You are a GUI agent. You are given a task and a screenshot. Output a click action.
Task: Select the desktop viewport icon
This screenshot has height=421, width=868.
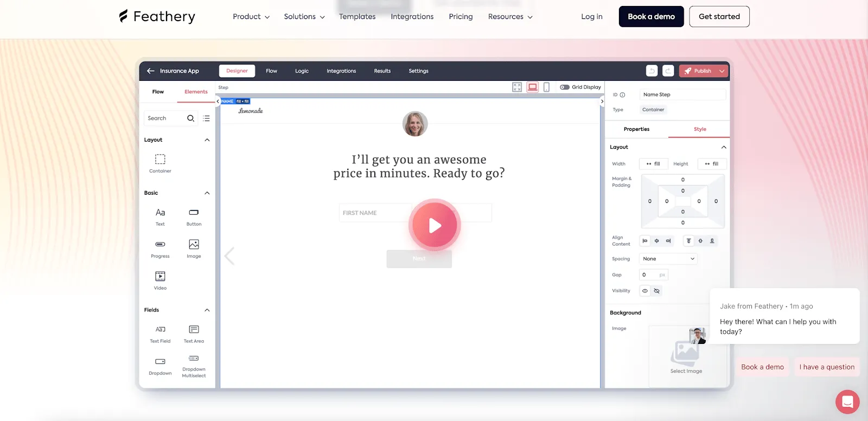click(533, 87)
